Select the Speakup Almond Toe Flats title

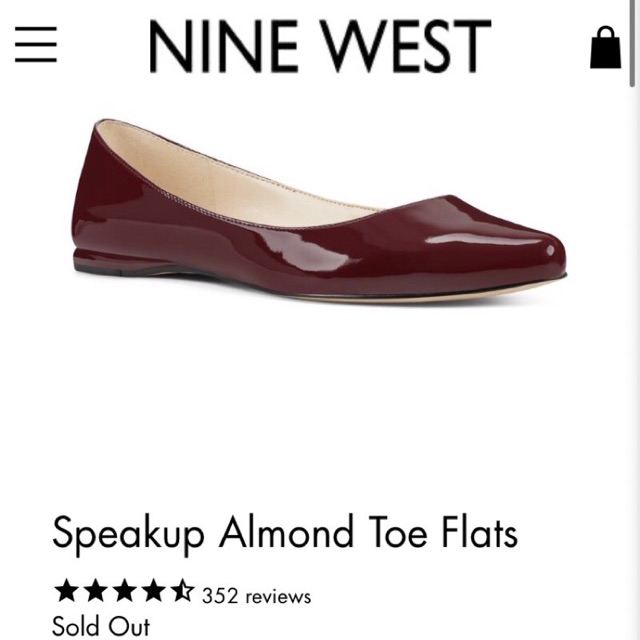285,533
